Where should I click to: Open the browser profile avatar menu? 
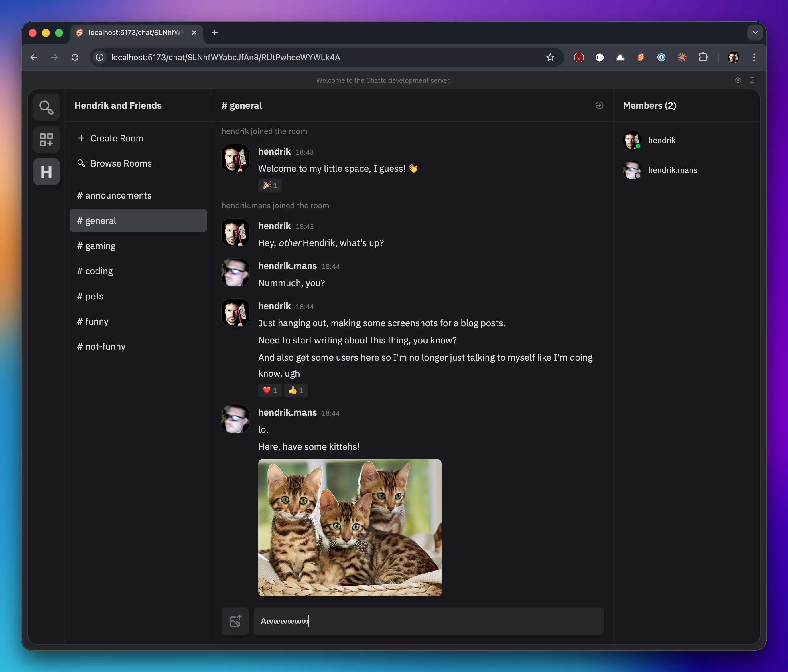pyautogui.click(x=733, y=58)
